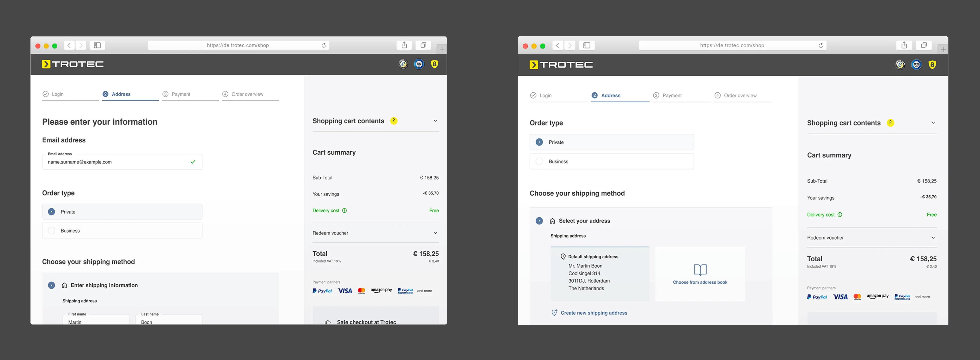This screenshot has width=980, height=360.
Task: Select the Private order type in right window
Action: point(612,142)
